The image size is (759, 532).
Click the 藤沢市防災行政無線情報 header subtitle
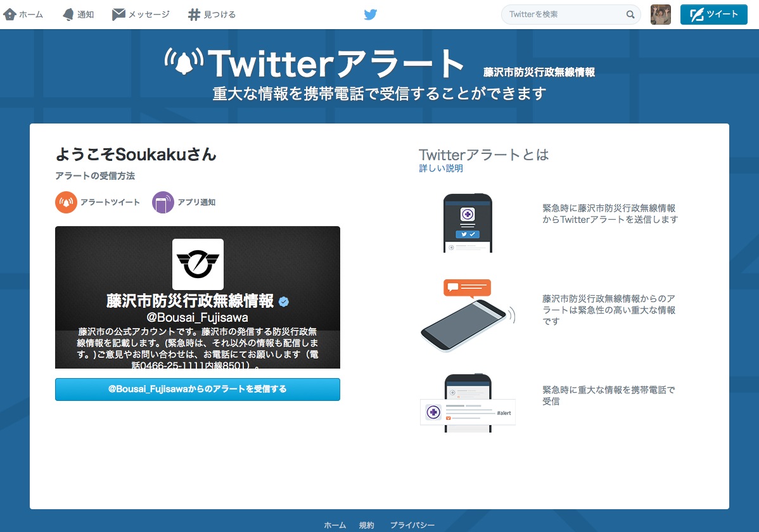click(539, 72)
